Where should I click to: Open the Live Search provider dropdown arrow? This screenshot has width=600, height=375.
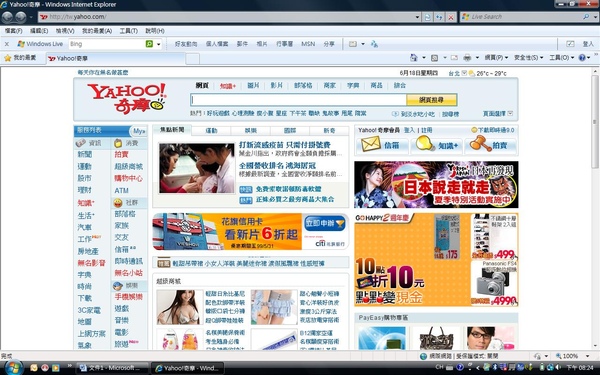[595, 17]
